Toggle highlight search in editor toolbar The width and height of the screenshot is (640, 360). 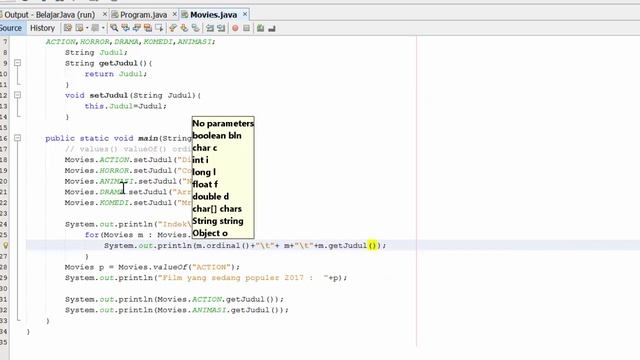pyautogui.click(x=148, y=28)
